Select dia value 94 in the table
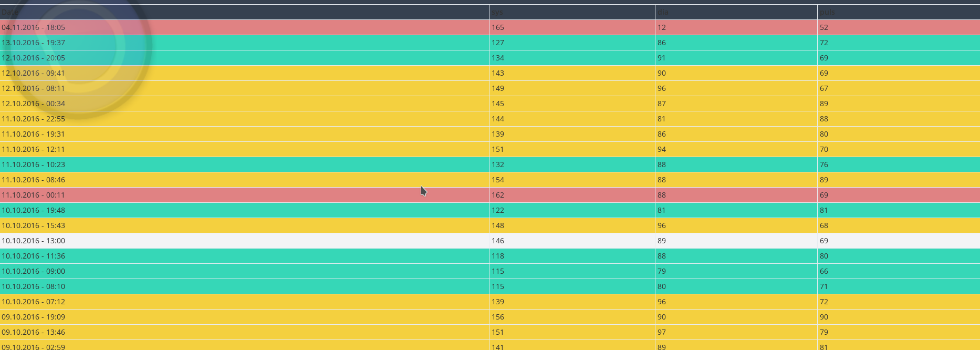 [x=736, y=149]
